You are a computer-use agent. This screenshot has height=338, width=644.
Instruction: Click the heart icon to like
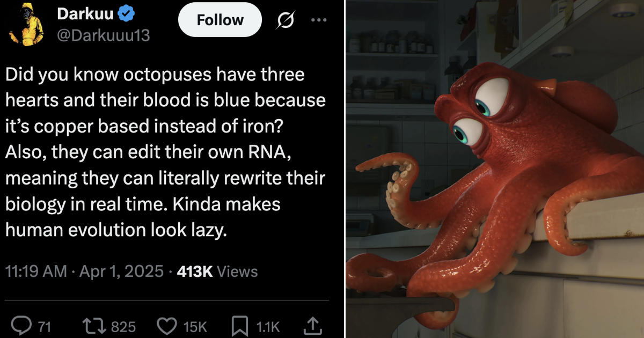(x=167, y=325)
